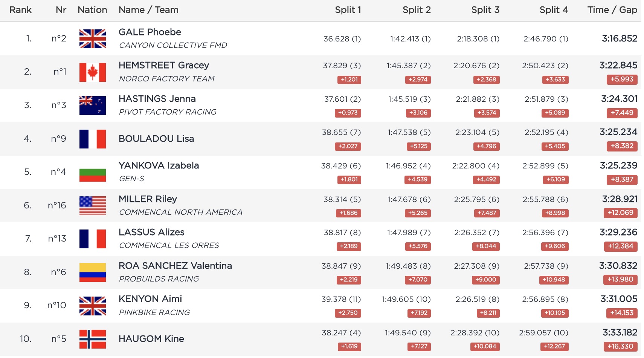Click the +12.069 final gap badge

point(620,213)
